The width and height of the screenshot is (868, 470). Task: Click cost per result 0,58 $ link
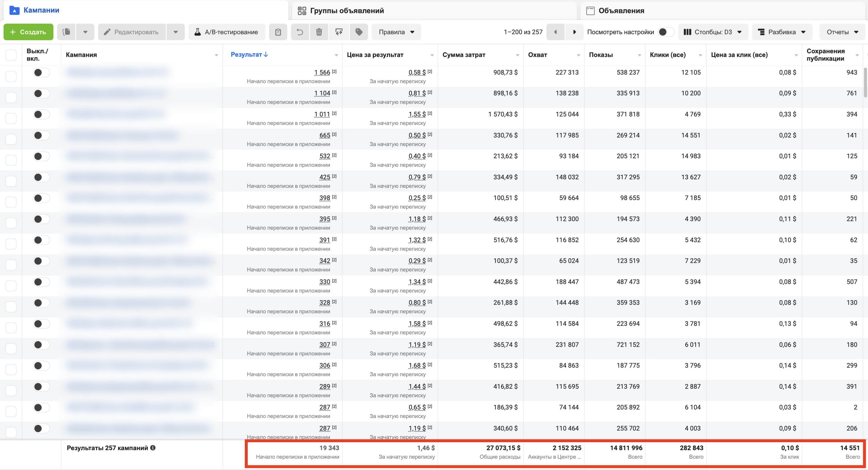pyautogui.click(x=417, y=72)
